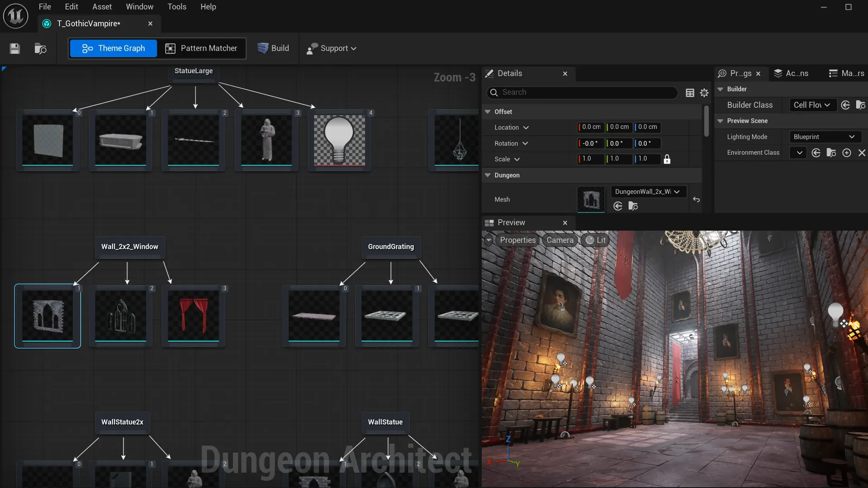This screenshot has width=868, height=488.
Task: Expand the Location dropdown chevron
Action: coord(526,127)
